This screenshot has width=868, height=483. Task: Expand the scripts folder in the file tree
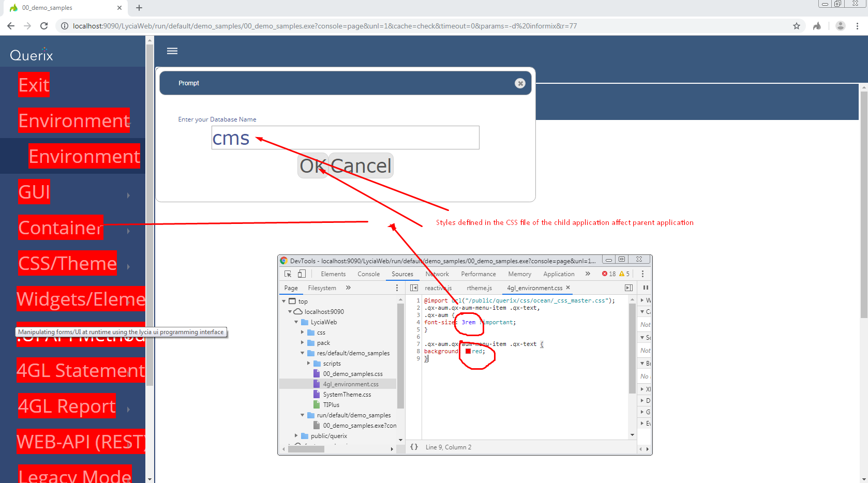309,363
